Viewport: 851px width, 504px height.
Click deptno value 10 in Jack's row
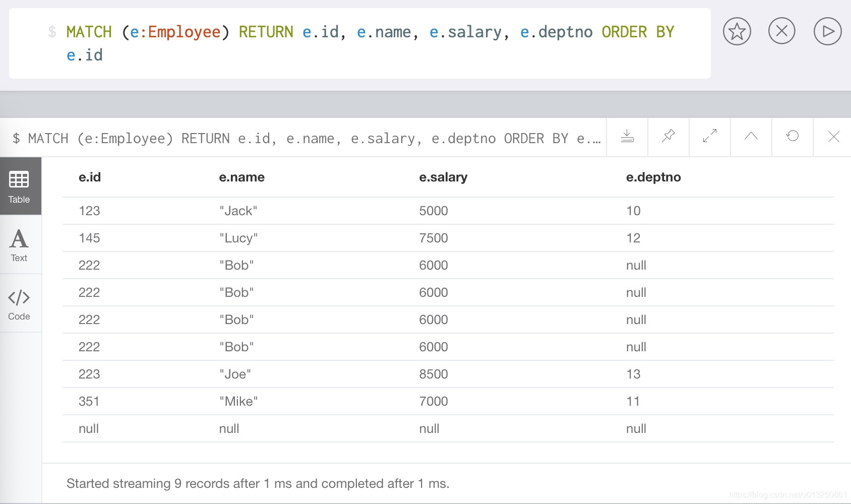click(633, 211)
